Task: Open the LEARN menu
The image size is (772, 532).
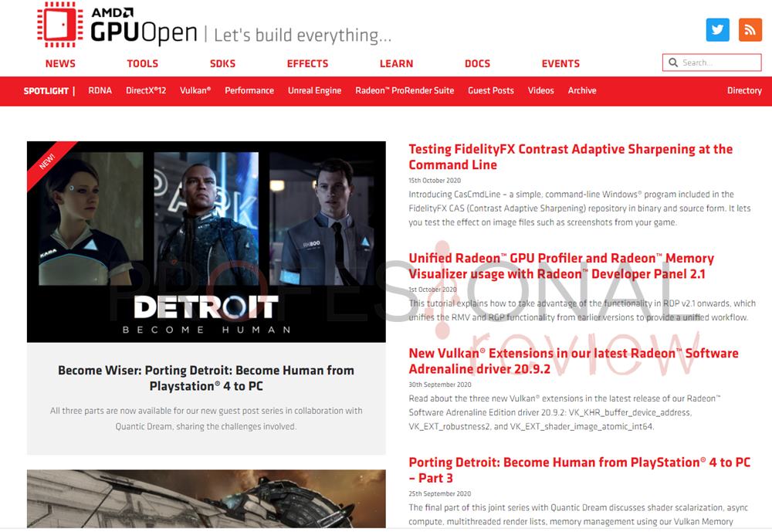Action: [396, 63]
